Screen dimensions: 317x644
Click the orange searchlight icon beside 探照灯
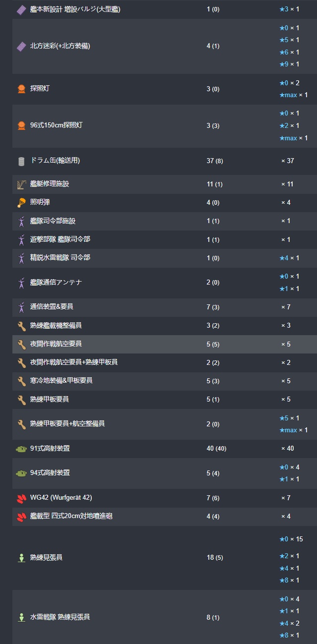(21, 89)
